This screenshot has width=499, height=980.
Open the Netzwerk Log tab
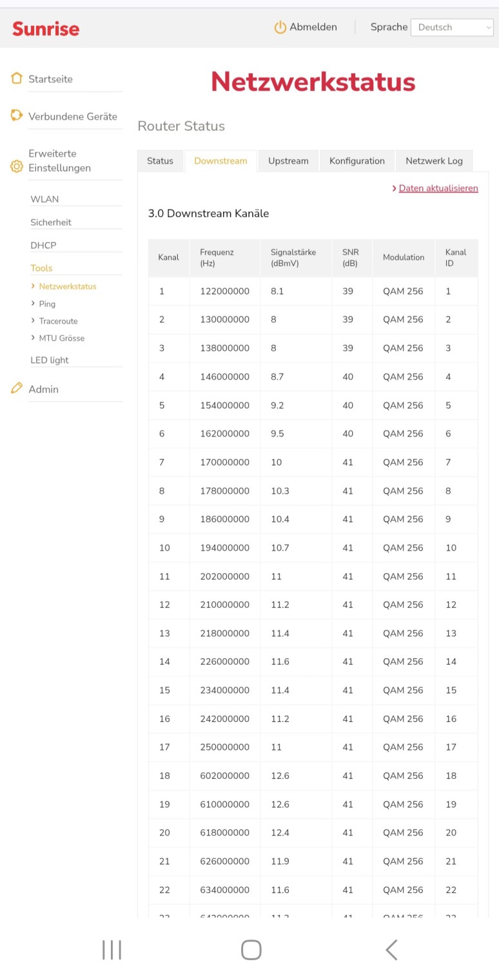point(434,161)
